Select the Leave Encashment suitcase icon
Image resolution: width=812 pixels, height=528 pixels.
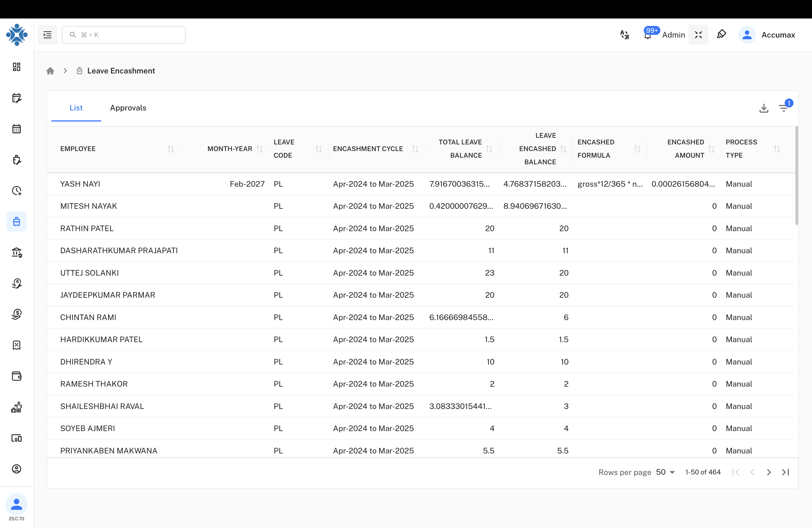click(x=16, y=221)
